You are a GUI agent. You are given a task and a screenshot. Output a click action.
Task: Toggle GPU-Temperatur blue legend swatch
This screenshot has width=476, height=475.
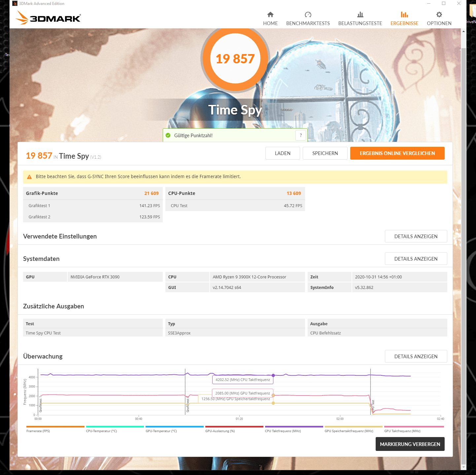(x=175, y=427)
